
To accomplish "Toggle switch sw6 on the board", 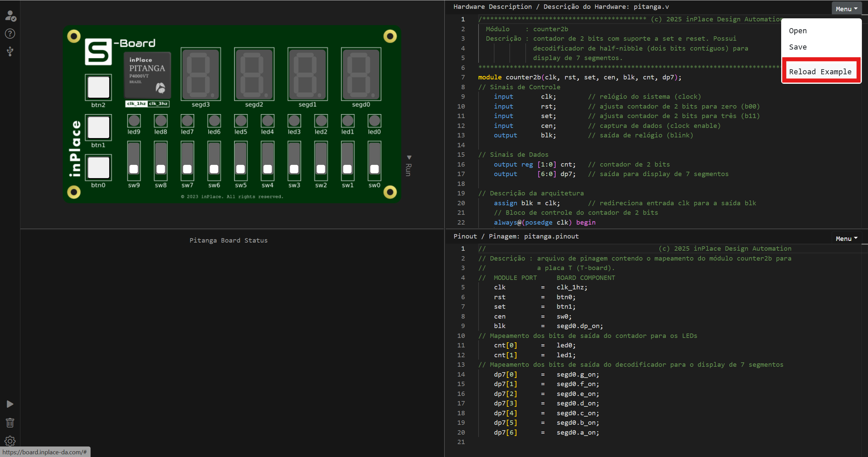I will 214,161.
